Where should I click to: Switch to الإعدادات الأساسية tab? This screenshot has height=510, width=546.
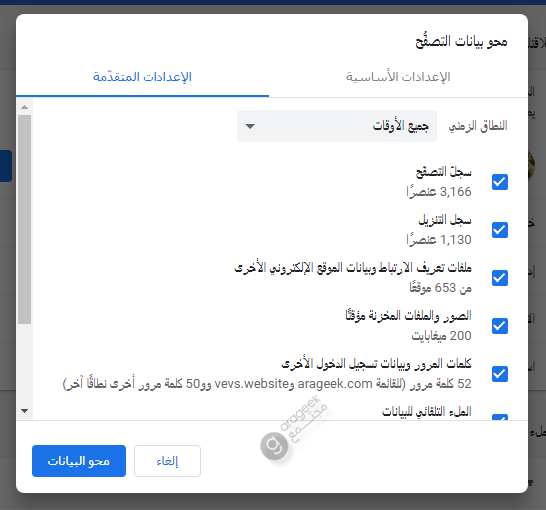(x=398, y=77)
